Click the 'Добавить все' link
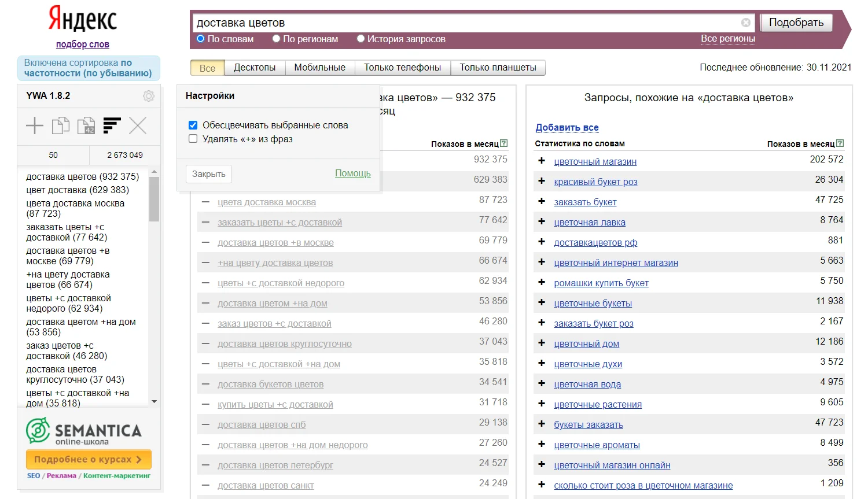 click(x=567, y=127)
